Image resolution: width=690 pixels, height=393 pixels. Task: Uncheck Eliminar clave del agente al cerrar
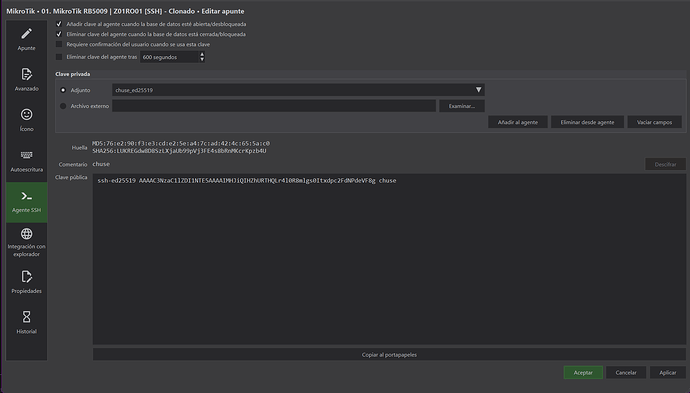point(59,34)
